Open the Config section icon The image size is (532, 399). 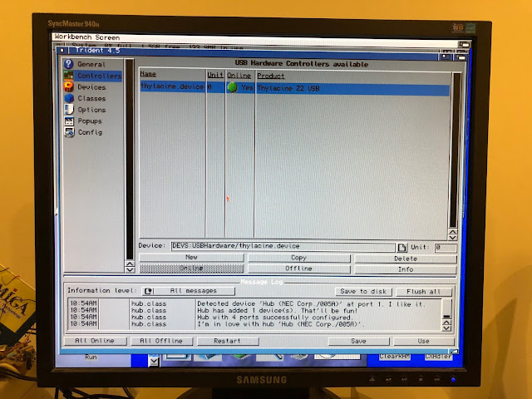(69, 132)
